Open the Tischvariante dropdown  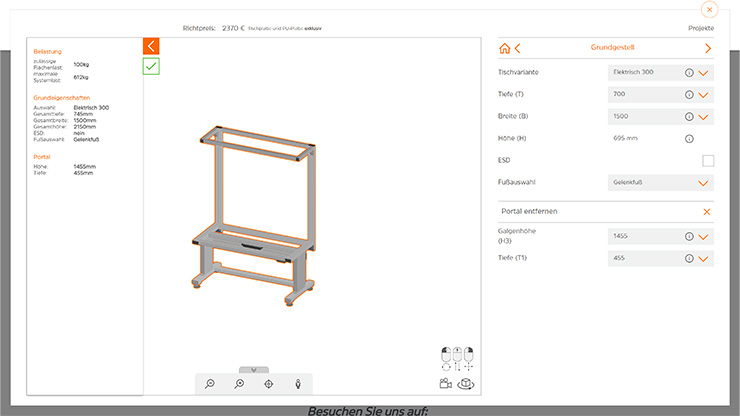tap(705, 73)
